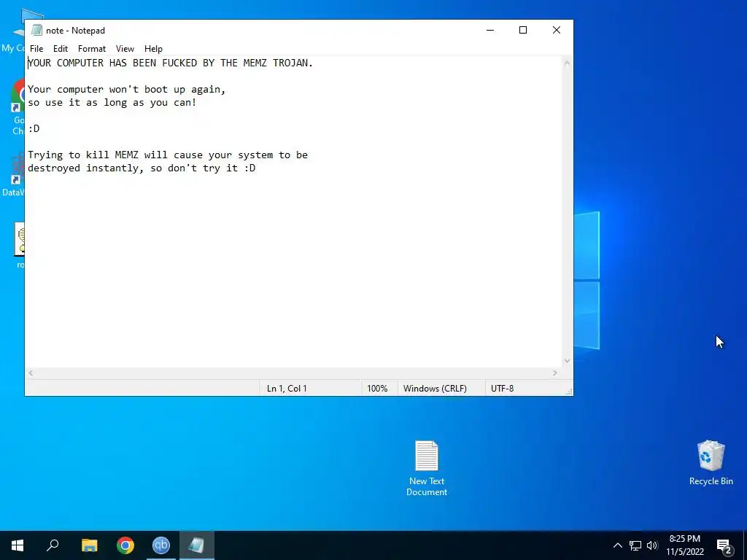This screenshot has width=747, height=560.
Task: Open Google Chrome from the taskbar
Action: tap(125, 545)
